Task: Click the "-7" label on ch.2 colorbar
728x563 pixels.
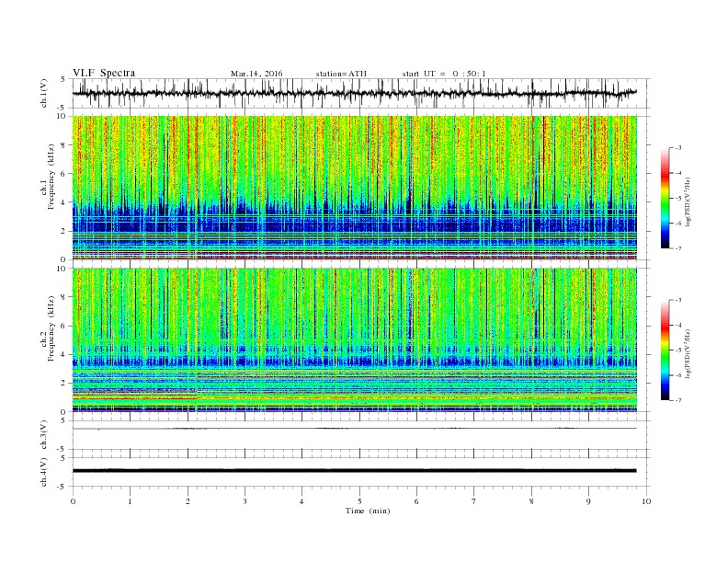Action: (678, 400)
